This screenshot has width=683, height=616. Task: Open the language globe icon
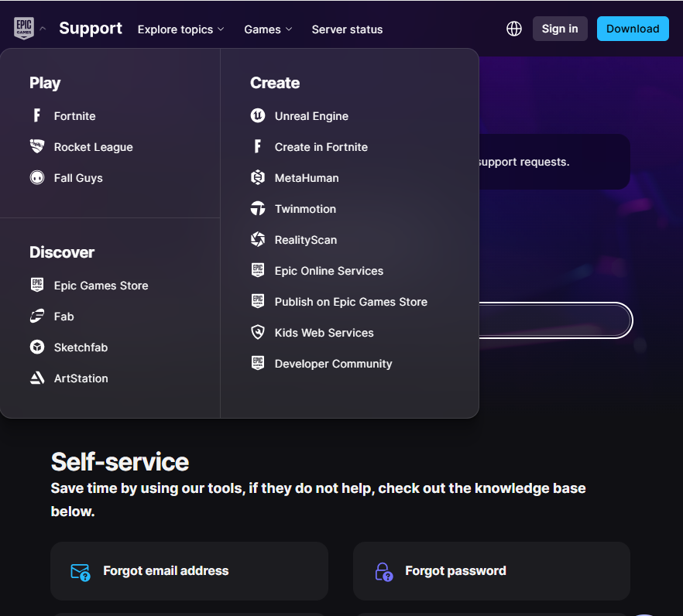point(514,29)
